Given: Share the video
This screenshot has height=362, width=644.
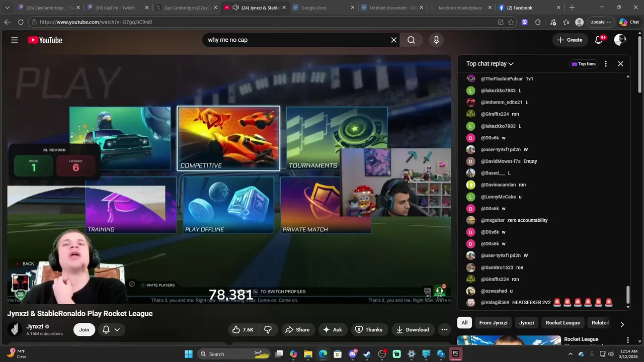Looking at the screenshot, I should [x=297, y=330].
